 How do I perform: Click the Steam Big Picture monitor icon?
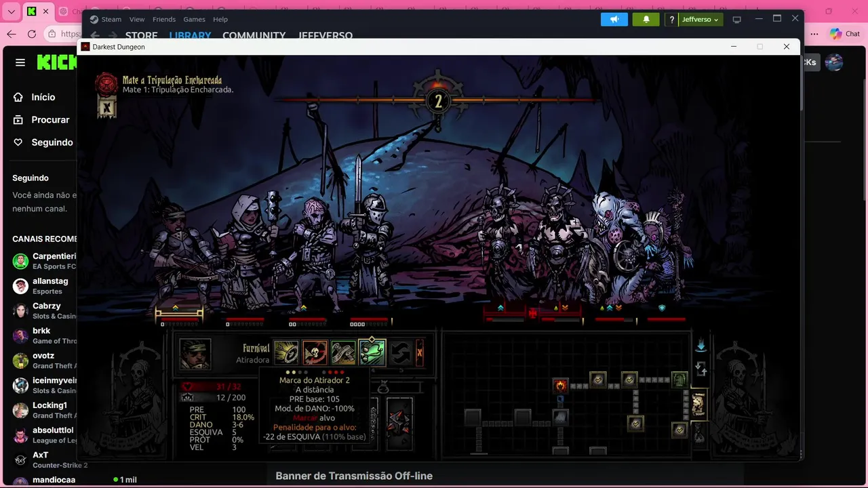coord(737,20)
